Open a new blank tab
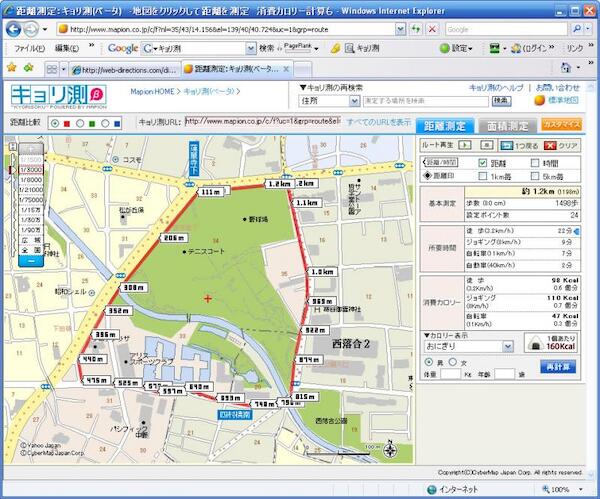 (303, 70)
